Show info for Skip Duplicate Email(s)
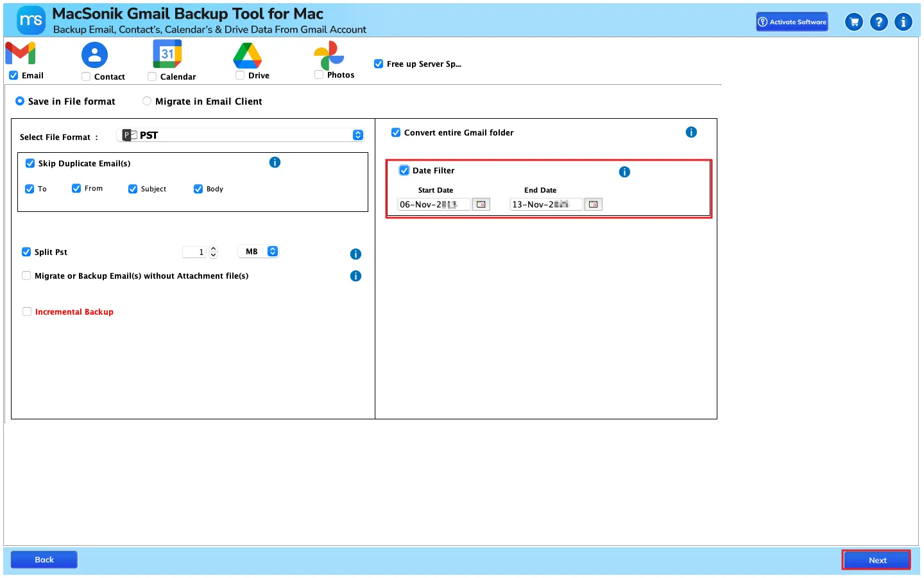924x578 pixels. coord(275,162)
